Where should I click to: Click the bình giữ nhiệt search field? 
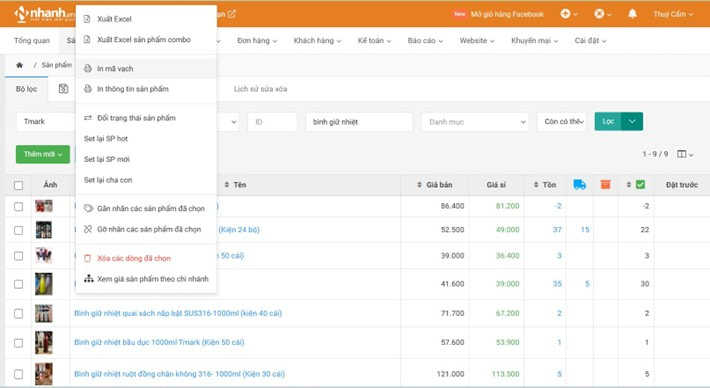point(359,122)
